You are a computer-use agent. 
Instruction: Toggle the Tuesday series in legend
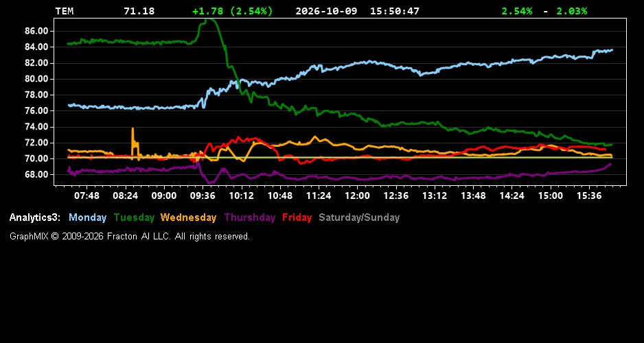pos(135,217)
